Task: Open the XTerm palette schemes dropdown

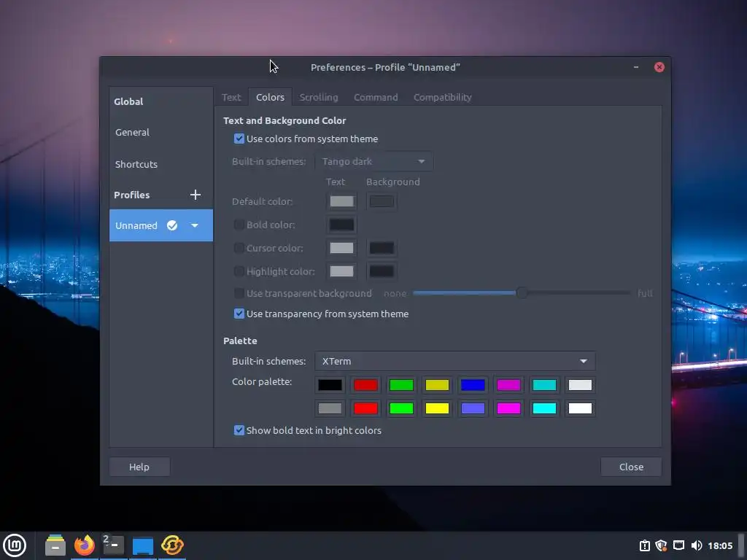Action: pos(455,361)
